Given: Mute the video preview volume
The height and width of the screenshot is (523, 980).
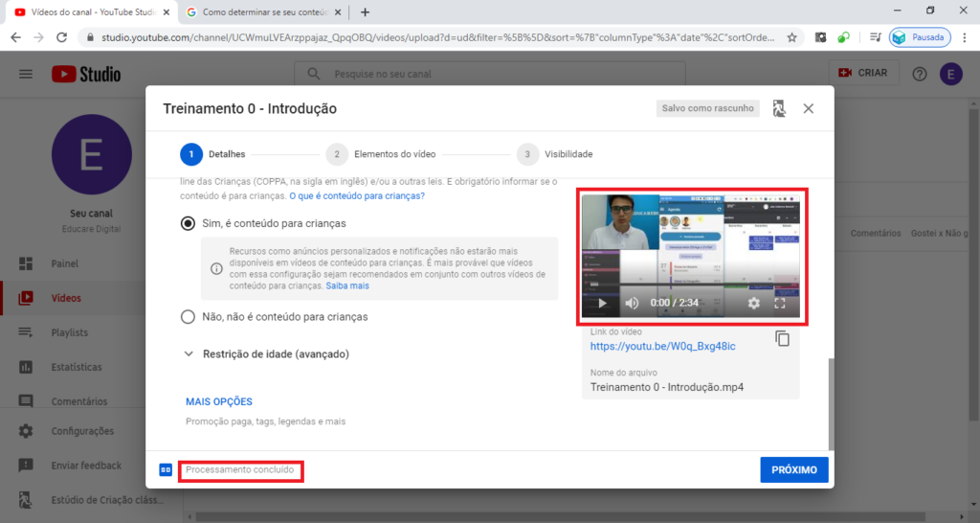Looking at the screenshot, I should pyautogui.click(x=632, y=303).
